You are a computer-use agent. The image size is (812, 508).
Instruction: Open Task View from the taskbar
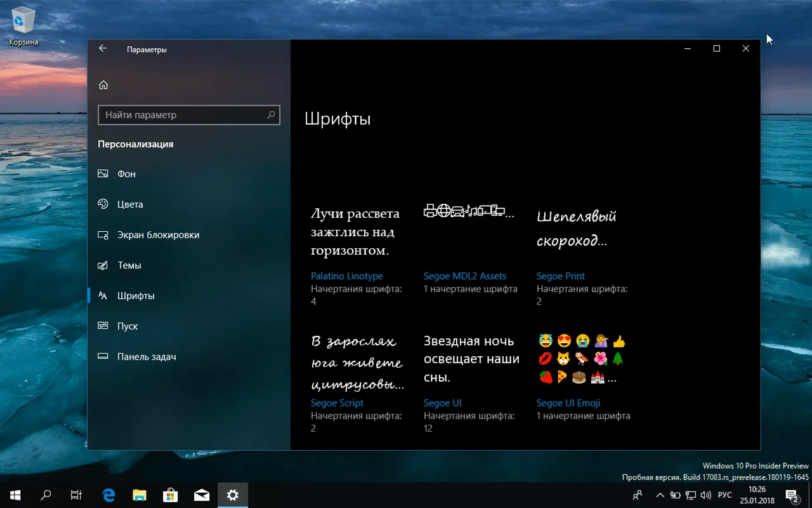pyautogui.click(x=76, y=495)
